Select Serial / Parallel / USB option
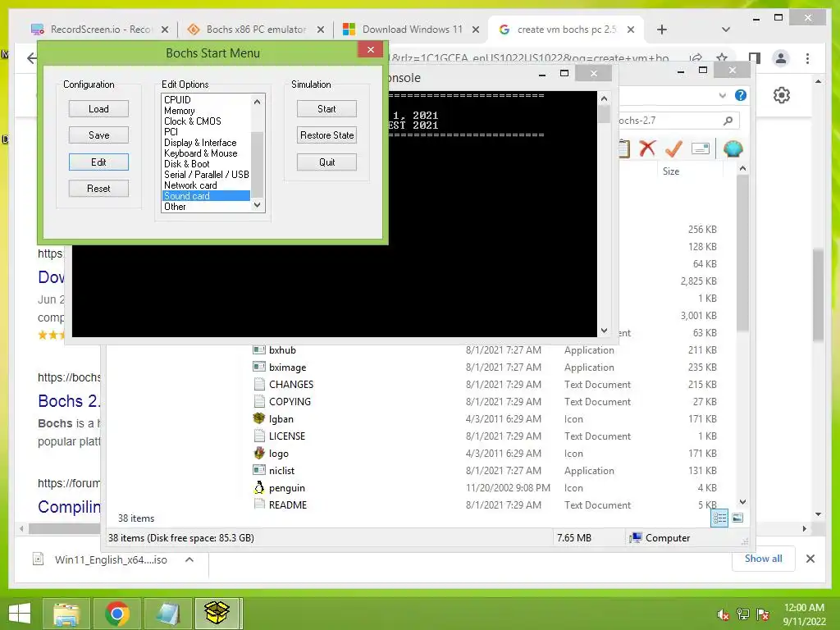Screen dimensions: 840x630 click(206, 175)
